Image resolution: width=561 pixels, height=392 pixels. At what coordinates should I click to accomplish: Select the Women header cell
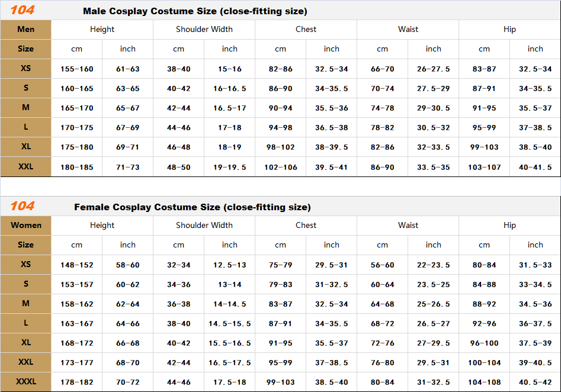[25, 226]
